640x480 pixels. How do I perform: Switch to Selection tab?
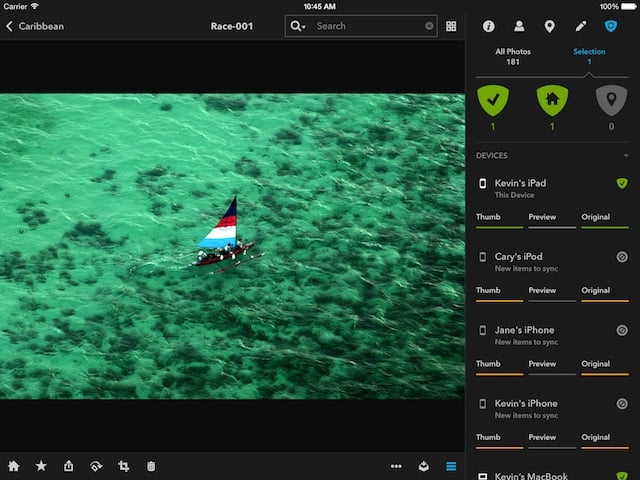[x=589, y=57]
